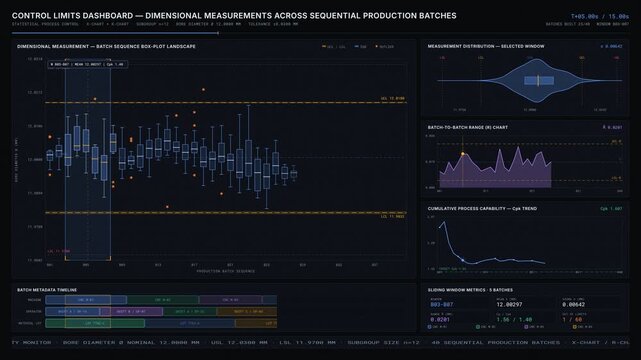Select the green segment in the Operator timeline row
The width and height of the screenshot is (641, 360).
[190, 311]
